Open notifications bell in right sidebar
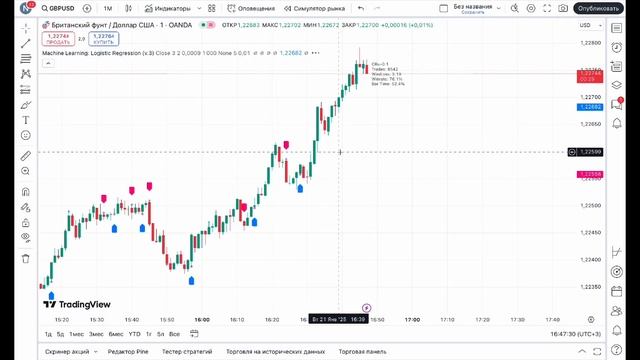 pos(616,123)
